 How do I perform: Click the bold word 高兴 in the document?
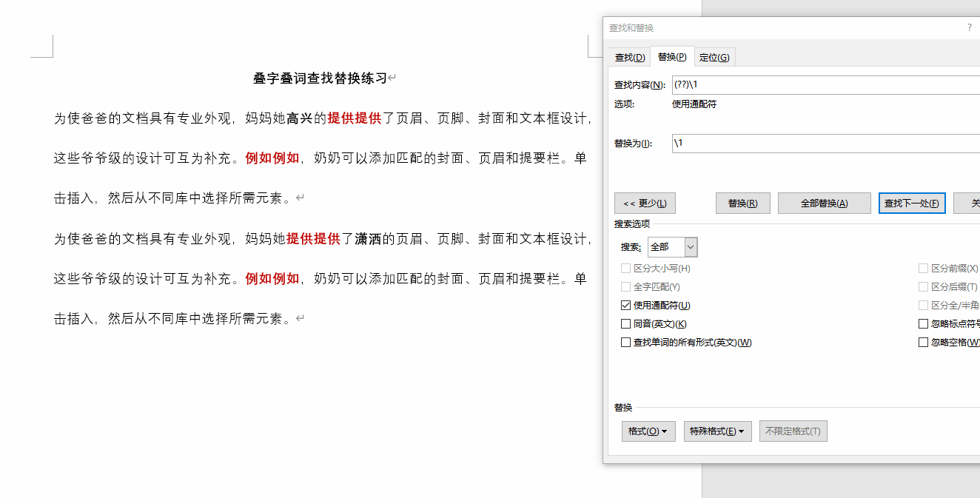(x=300, y=118)
